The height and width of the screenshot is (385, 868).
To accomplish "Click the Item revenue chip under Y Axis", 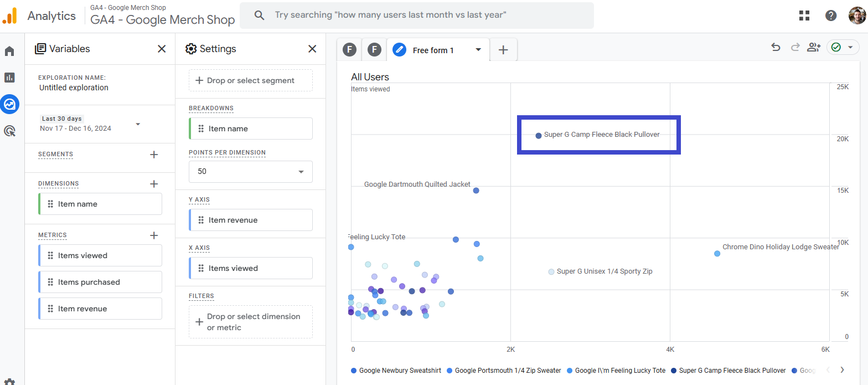I will point(251,220).
